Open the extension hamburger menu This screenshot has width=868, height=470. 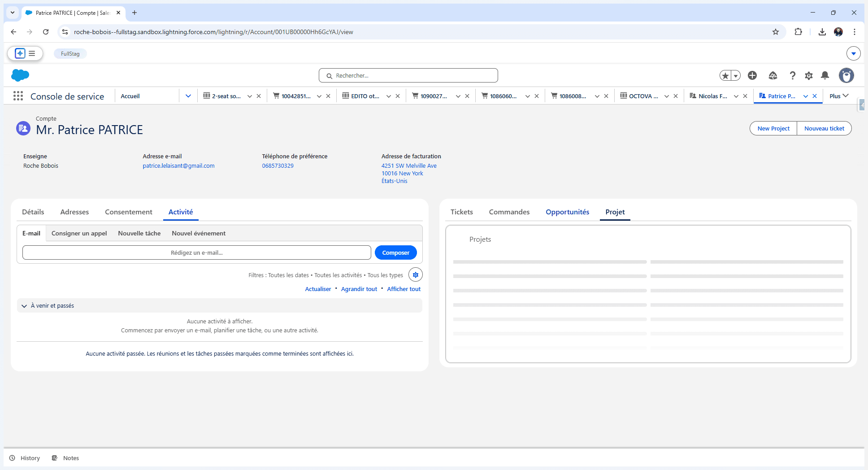tap(32, 53)
